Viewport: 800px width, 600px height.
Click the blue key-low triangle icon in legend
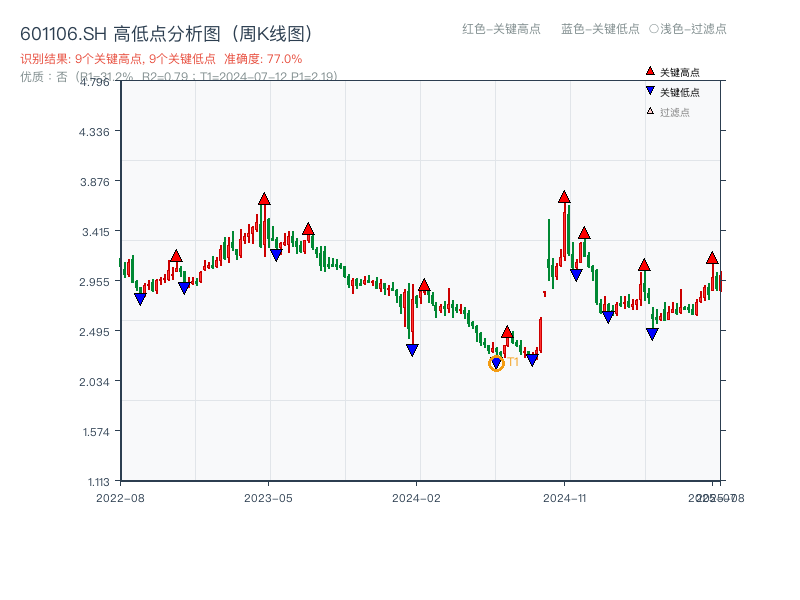coord(650,91)
